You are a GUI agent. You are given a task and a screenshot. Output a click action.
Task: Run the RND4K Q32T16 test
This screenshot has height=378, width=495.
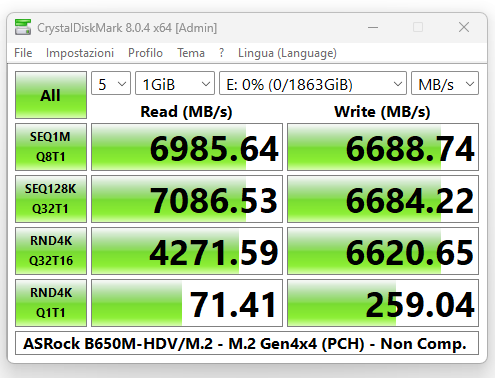(x=51, y=251)
